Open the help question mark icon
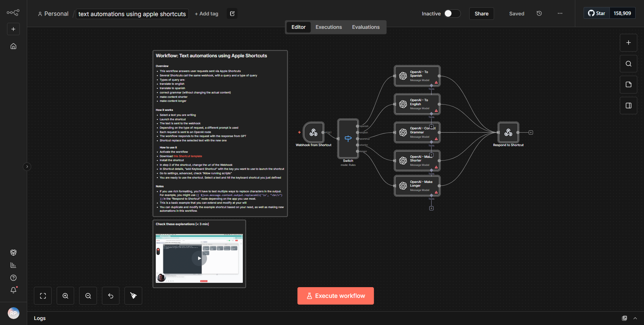 13,278
